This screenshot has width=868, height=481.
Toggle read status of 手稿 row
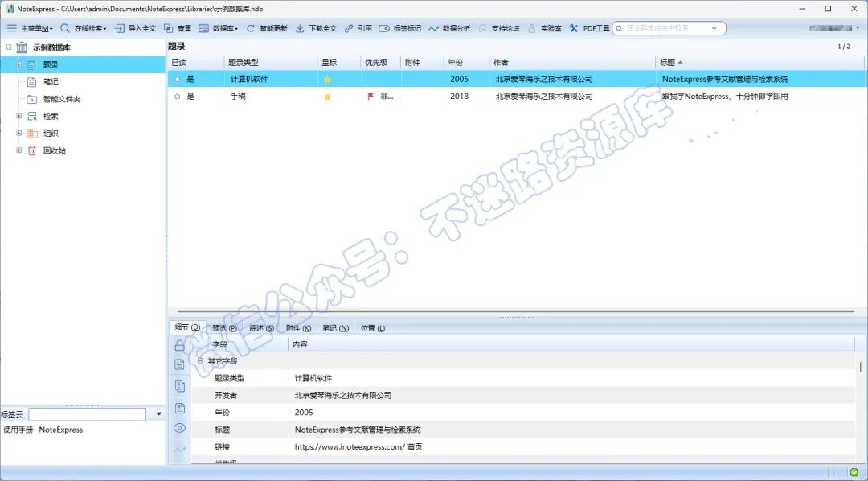[177, 97]
